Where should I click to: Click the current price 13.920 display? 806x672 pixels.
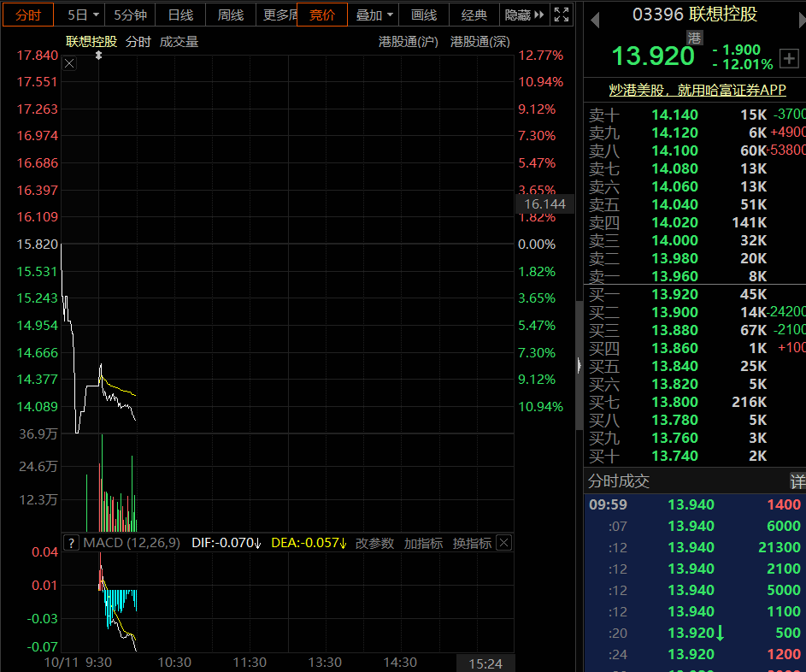(653, 56)
